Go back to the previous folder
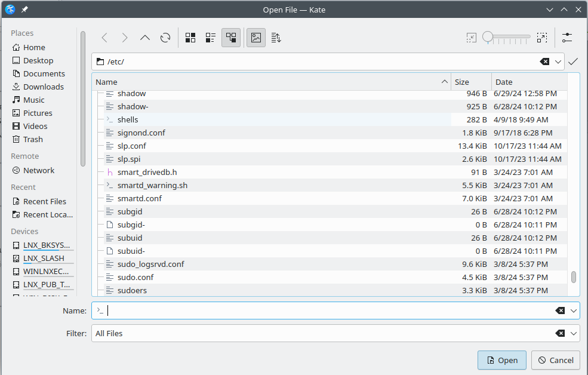Image resolution: width=588 pixels, height=375 pixels. [x=104, y=38]
